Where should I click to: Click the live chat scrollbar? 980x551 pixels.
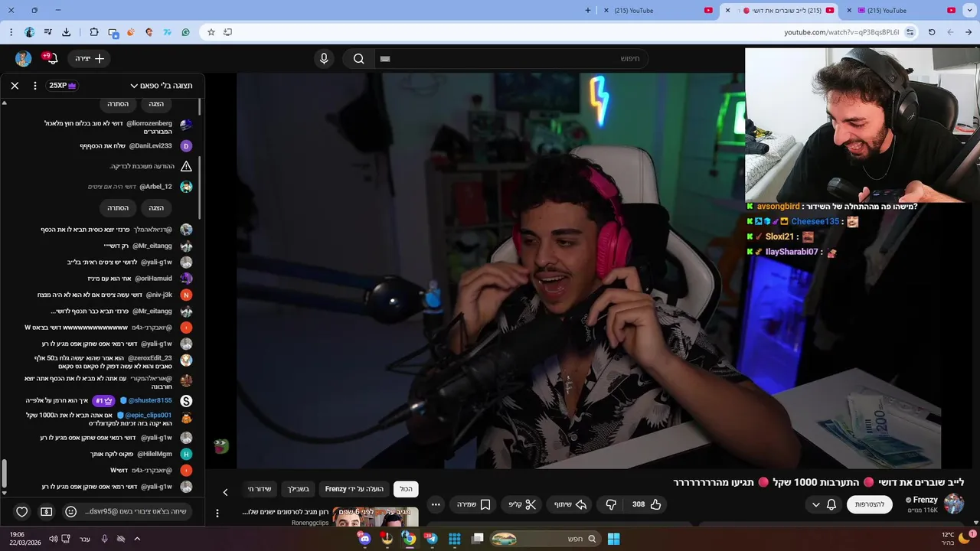tap(3, 474)
